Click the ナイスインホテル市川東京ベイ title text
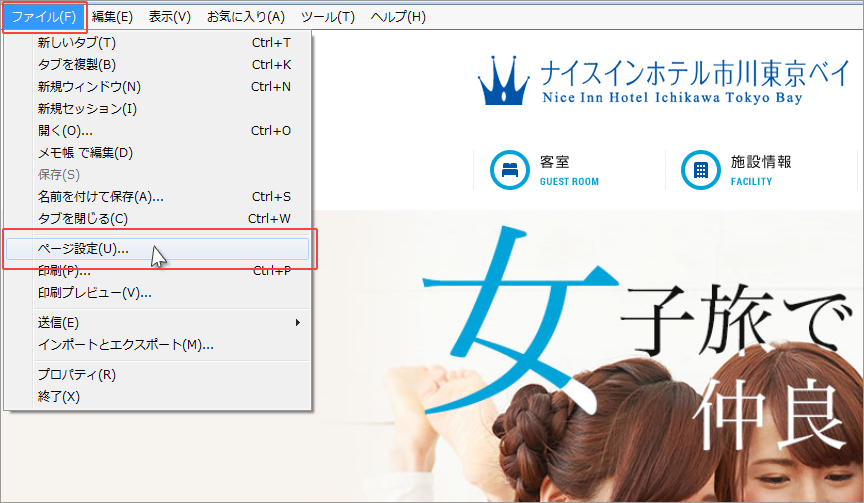Viewport: 864px width, 503px height. point(695,73)
